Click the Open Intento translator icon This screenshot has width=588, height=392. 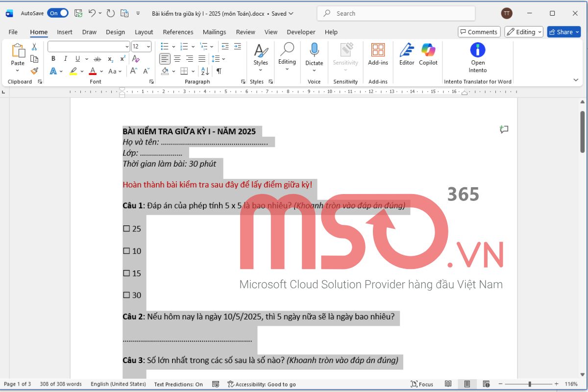coord(478,50)
